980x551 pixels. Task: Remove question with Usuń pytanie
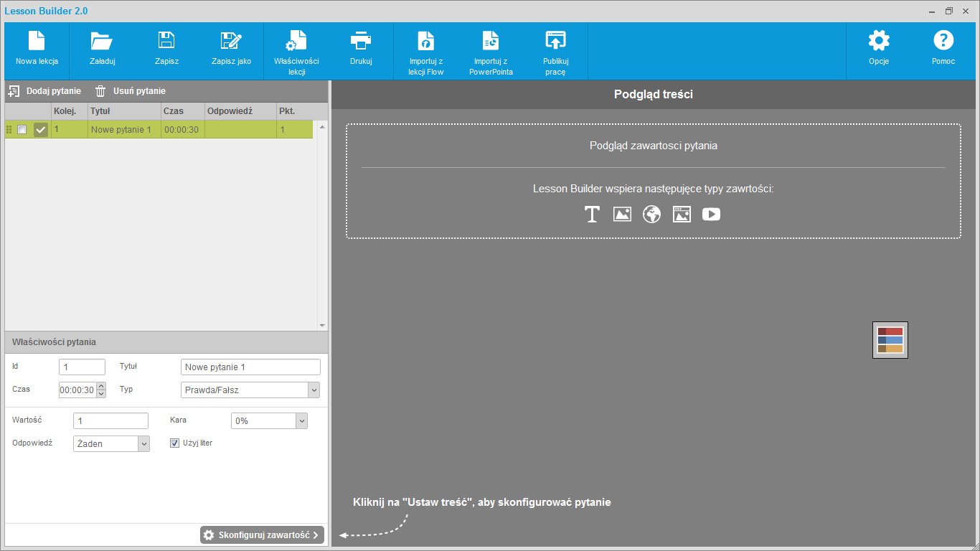[x=131, y=91]
